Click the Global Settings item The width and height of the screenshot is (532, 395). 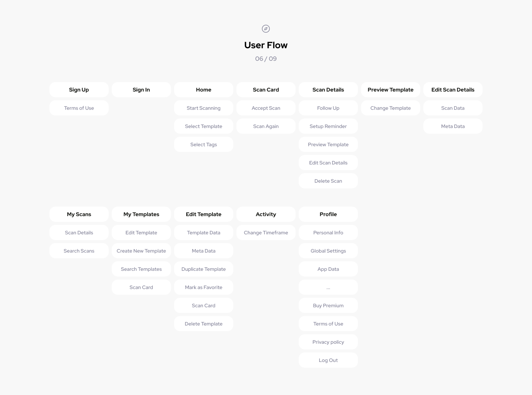point(328,251)
